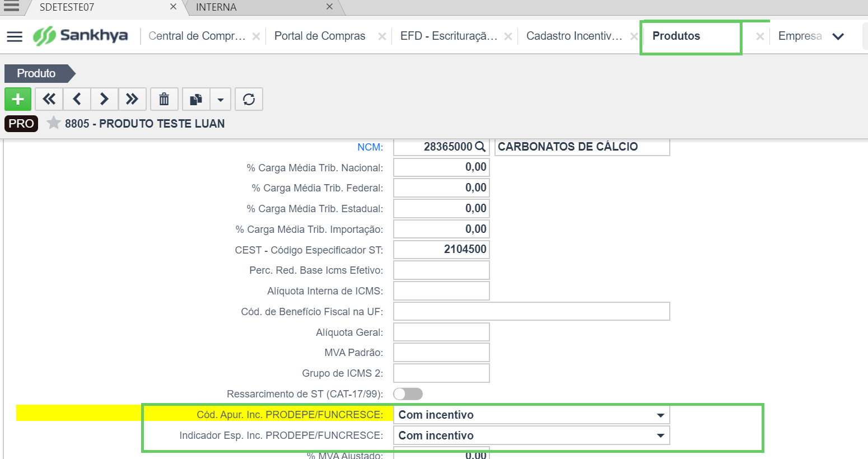
Task: Click the CARBONATOS DE CÁLCIO description field
Action: coord(582,147)
